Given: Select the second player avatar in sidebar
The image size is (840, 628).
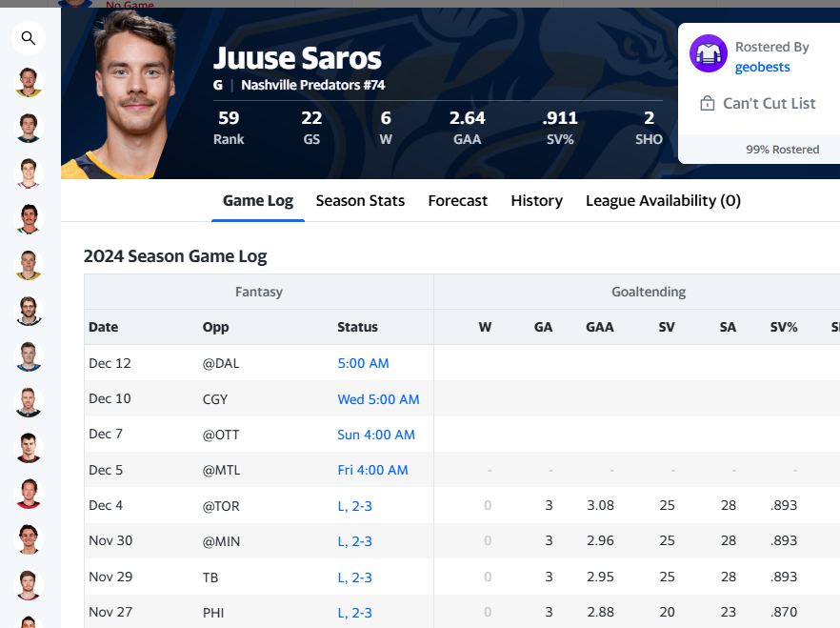Looking at the screenshot, I should click(29, 128).
